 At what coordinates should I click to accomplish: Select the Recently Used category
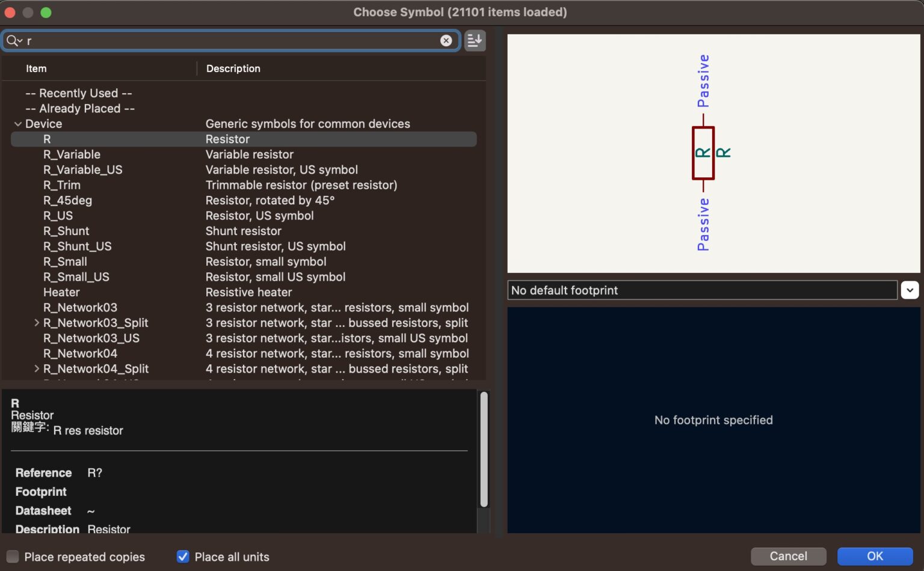click(78, 93)
